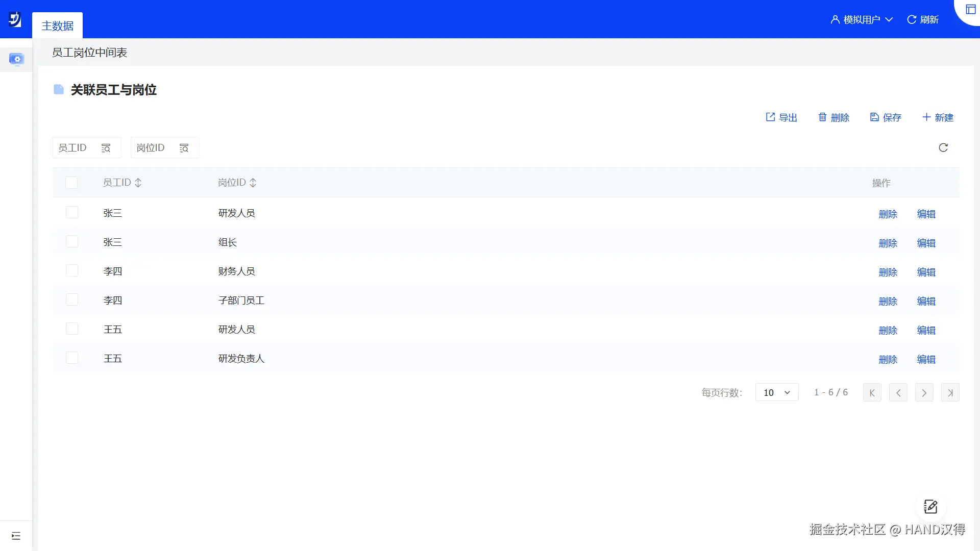This screenshot has height=551, width=980.
Task: Click the sidebar collapse menu icon
Action: click(x=16, y=536)
